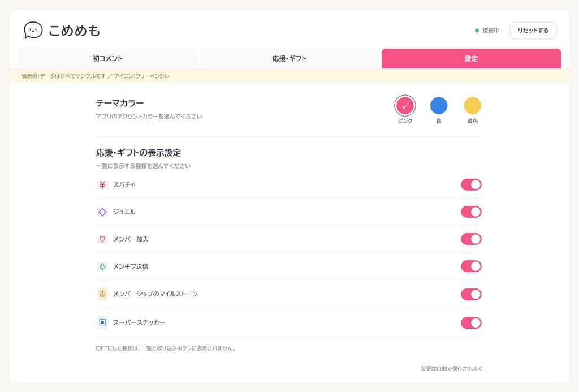Screen dimensions: 579x392
Task: Choose the blue theme color swatch
Action: click(439, 106)
